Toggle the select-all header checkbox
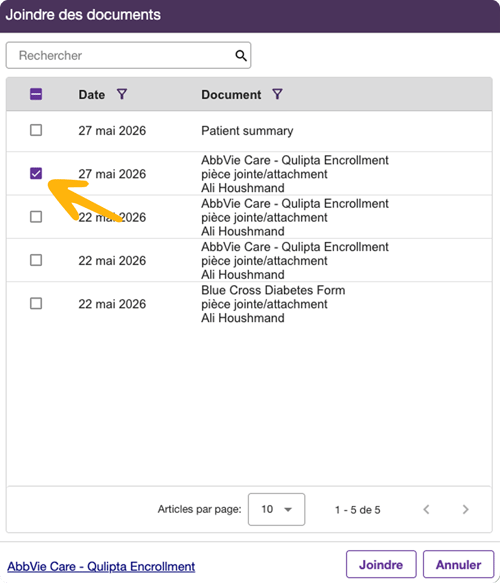Image resolution: width=500 pixels, height=583 pixels. pos(36,94)
